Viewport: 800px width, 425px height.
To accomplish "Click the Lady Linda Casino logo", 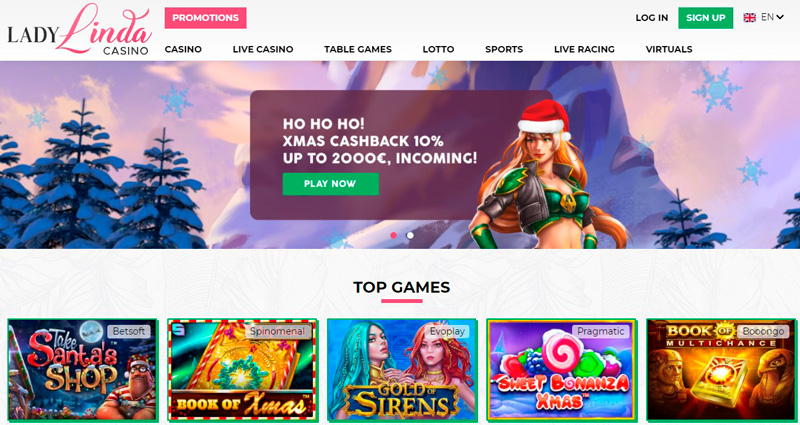I will pos(80,29).
